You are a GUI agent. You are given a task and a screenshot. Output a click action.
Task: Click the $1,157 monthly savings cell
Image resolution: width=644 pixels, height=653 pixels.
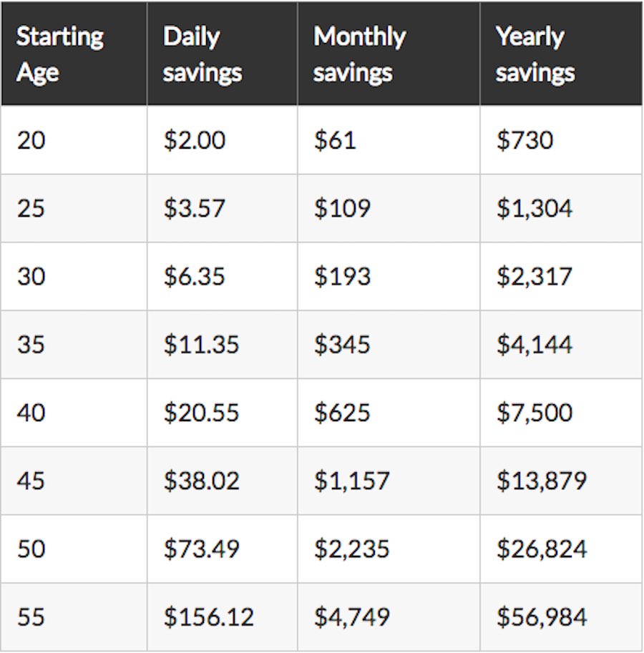click(x=352, y=481)
